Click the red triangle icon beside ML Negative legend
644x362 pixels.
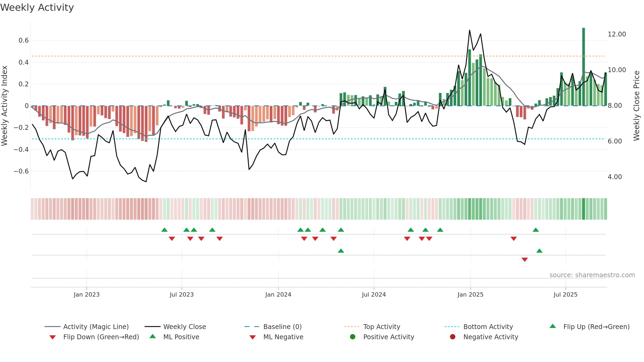tap(253, 337)
